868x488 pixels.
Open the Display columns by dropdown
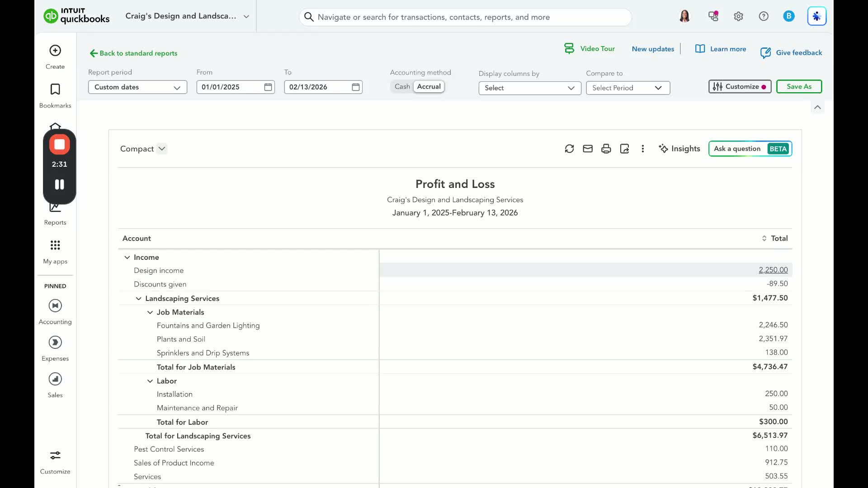pos(529,88)
